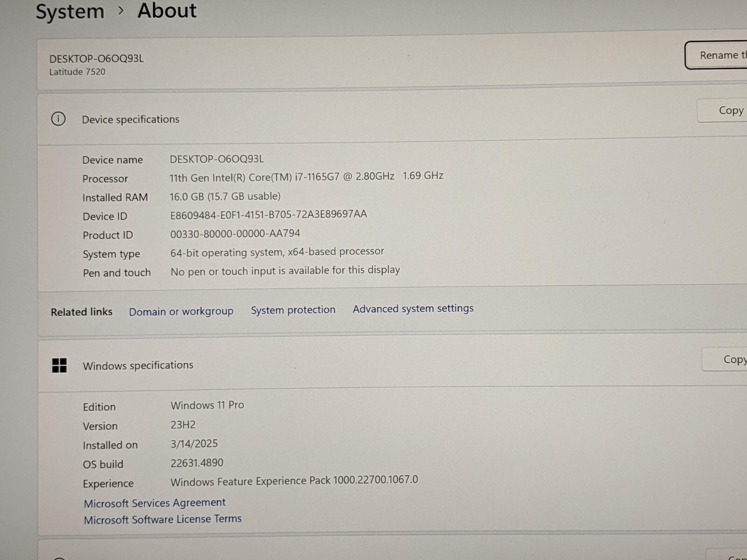Open Advanced system settings link
The image size is (747, 560).
(413, 308)
